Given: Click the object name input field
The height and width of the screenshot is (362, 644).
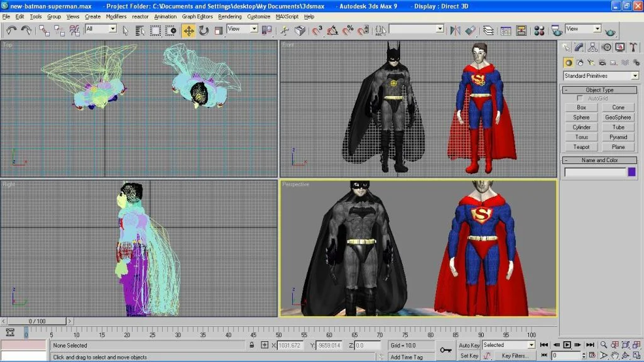Looking at the screenshot, I should point(595,172).
